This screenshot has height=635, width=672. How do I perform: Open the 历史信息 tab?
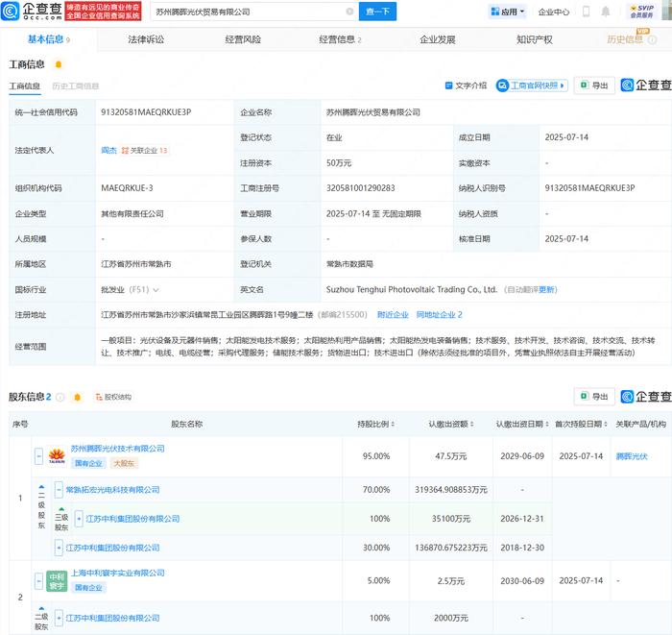625,39
